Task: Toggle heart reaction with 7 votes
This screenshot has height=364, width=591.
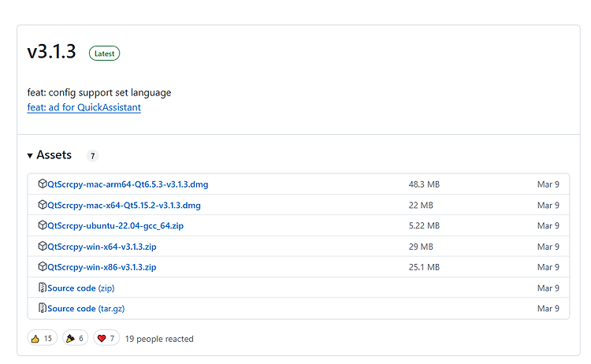Action: click(106, 338)
